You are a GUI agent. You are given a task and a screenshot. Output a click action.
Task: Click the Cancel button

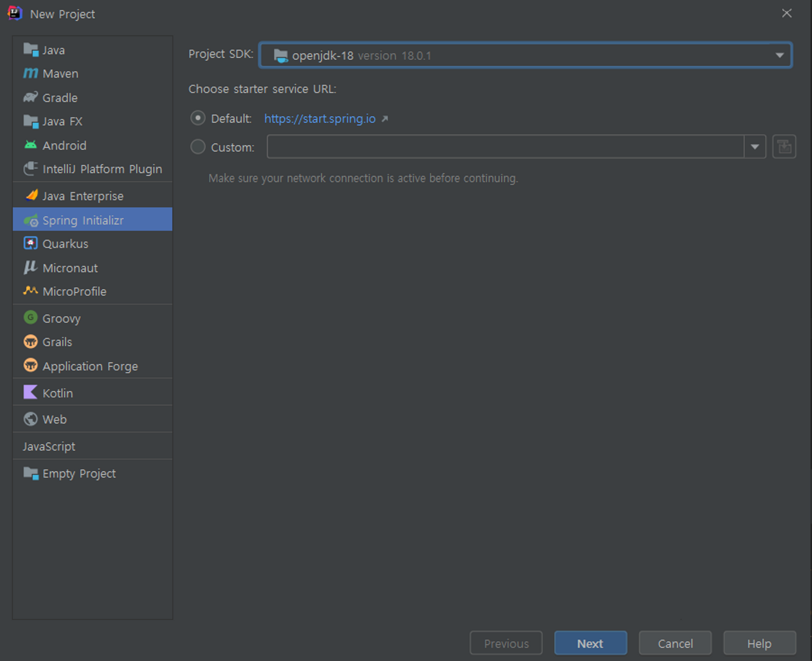pos(675,643)
